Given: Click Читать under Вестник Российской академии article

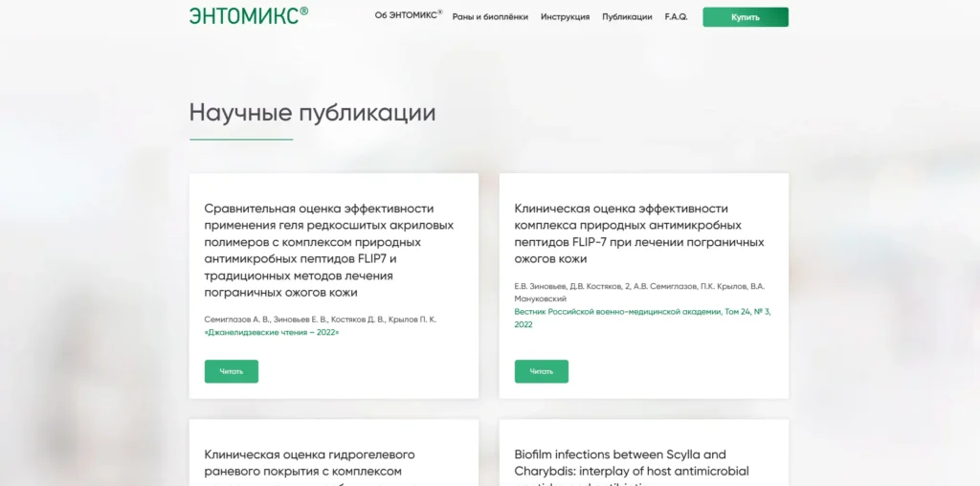Looking at the screenshot, I should tap(542, 371).
